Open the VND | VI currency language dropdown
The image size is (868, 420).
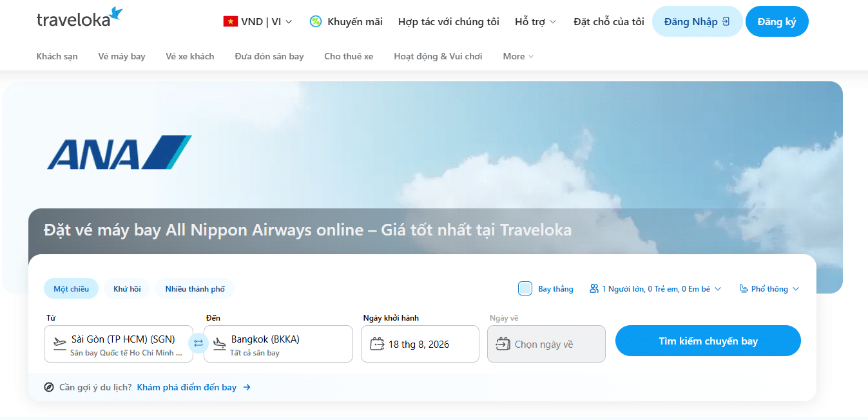click(x=258, y=21)
